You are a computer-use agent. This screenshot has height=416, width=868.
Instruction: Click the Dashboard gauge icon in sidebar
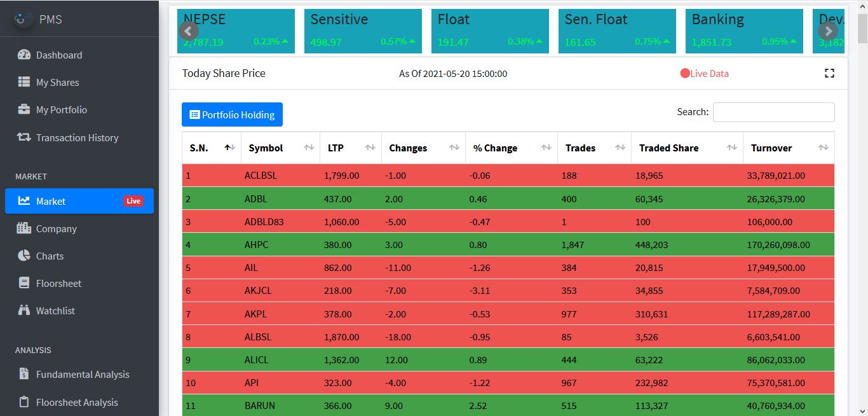click(x=24, y=55)
